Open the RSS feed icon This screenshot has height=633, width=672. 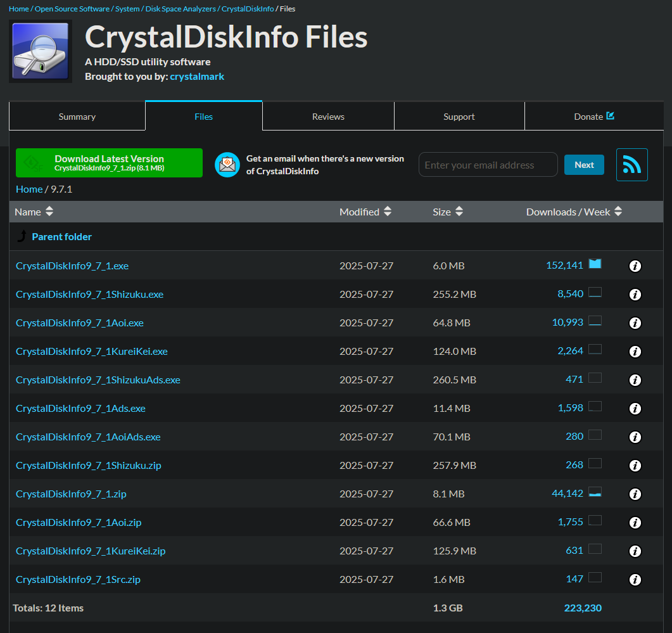(631, 165)
